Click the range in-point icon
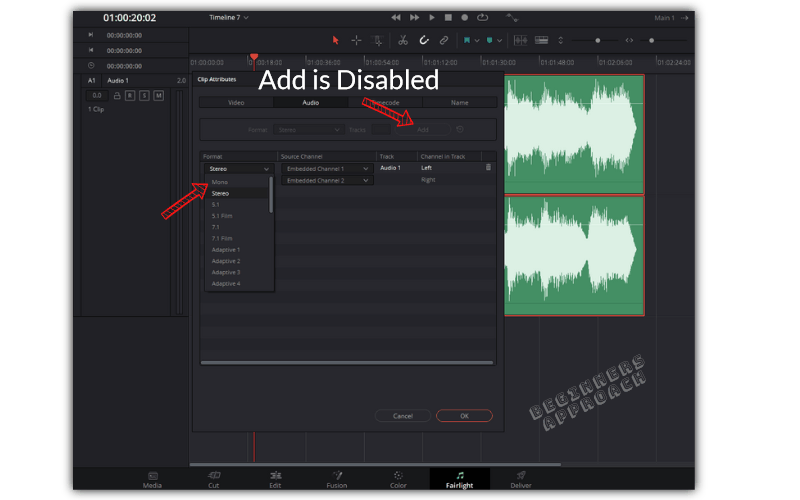Image resolution: width=800 pixels, height=500 pixels. (x=91, y=35)
